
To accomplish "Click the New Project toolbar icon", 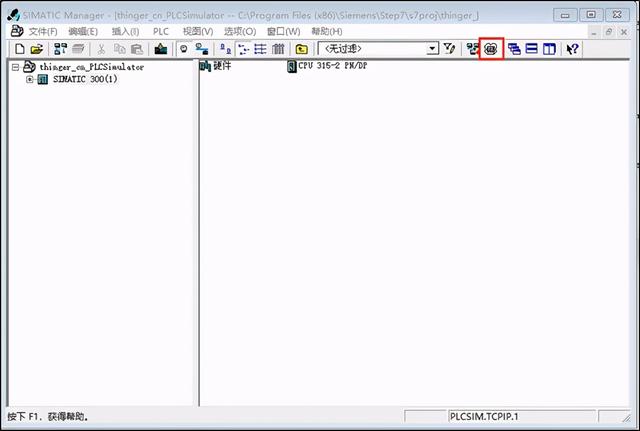I will pyautogui.click(x=18, y=49).
